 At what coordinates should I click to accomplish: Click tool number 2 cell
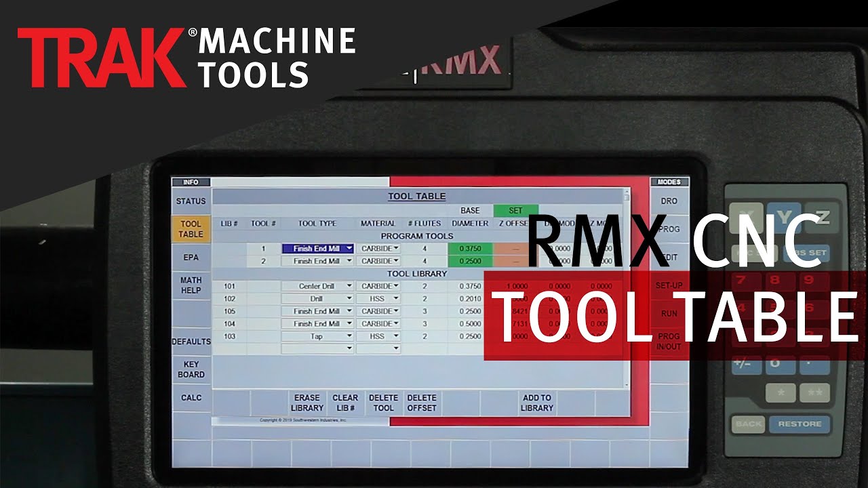pos(263,261)
